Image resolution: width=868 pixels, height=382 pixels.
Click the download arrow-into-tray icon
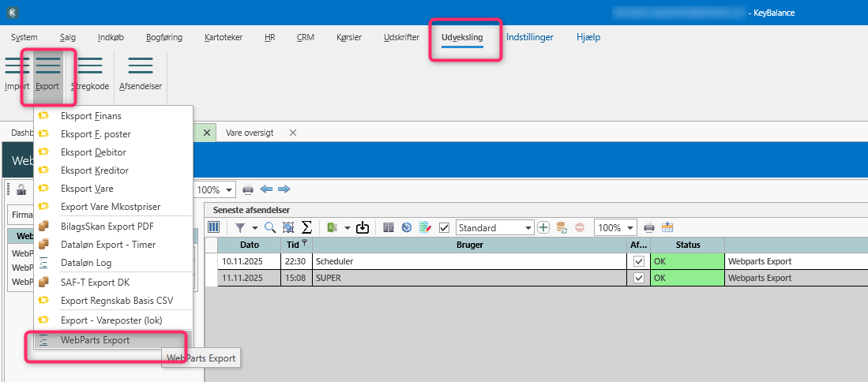pyautogui.click(x=363, y=227)
